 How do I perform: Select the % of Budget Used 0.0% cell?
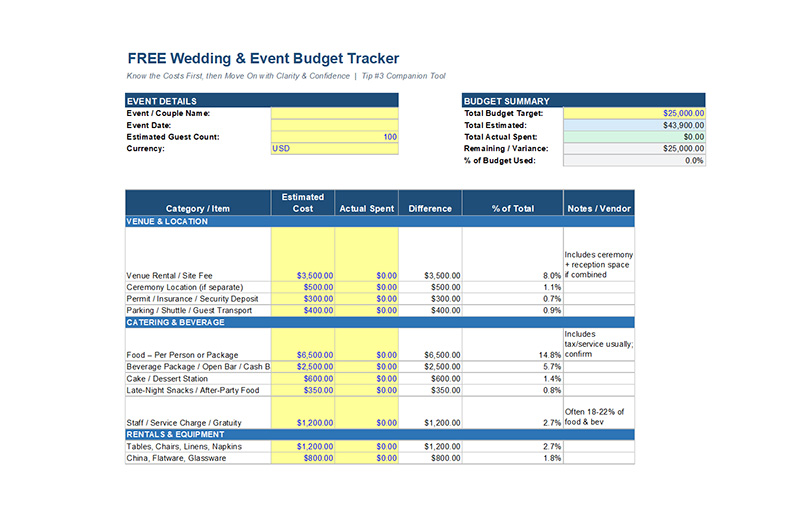(634, 160)
